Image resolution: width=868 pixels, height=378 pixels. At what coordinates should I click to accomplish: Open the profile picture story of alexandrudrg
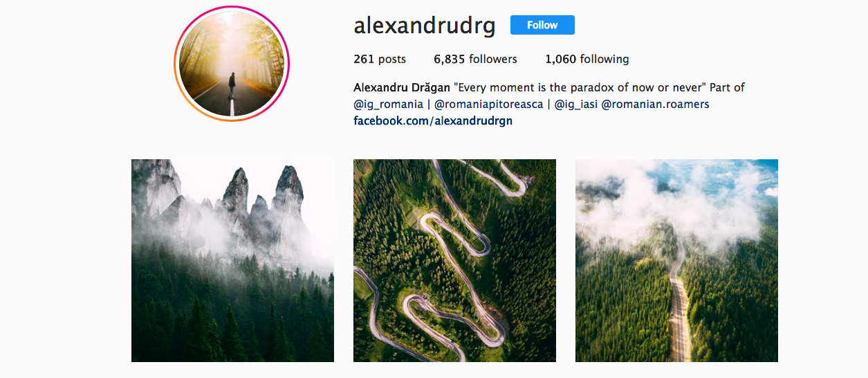click(232, 64)
